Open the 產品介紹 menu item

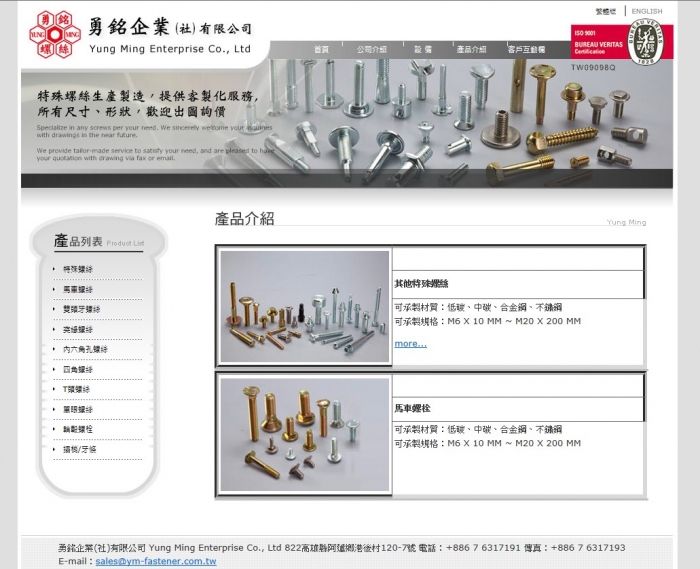[x=471, y=50]
